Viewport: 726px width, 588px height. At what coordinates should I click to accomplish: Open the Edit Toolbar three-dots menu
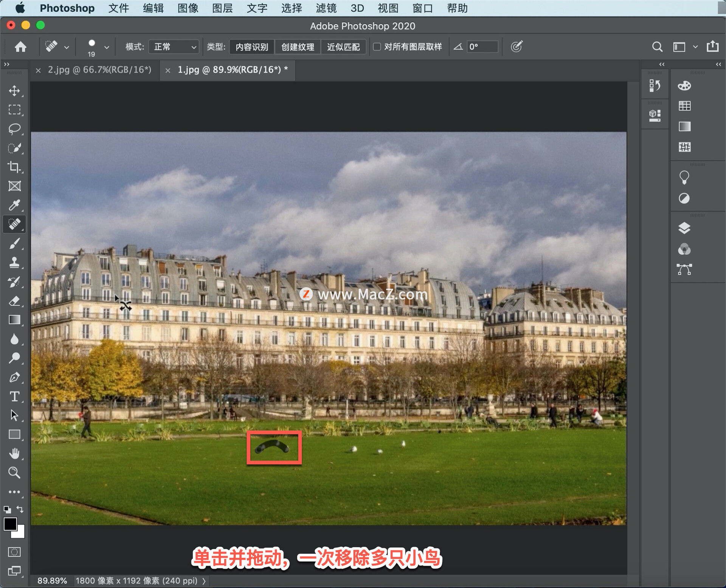click(14, 492)
